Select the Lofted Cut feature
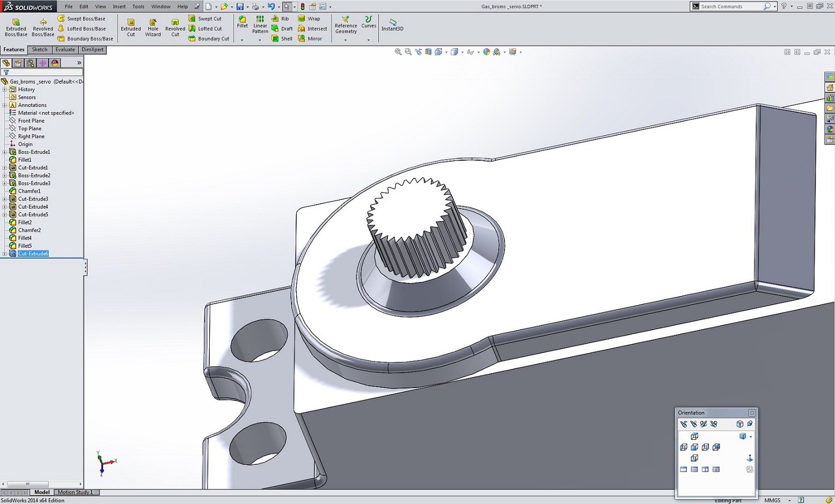The height and width of the screenshot is (504, 835). (205, 28)
